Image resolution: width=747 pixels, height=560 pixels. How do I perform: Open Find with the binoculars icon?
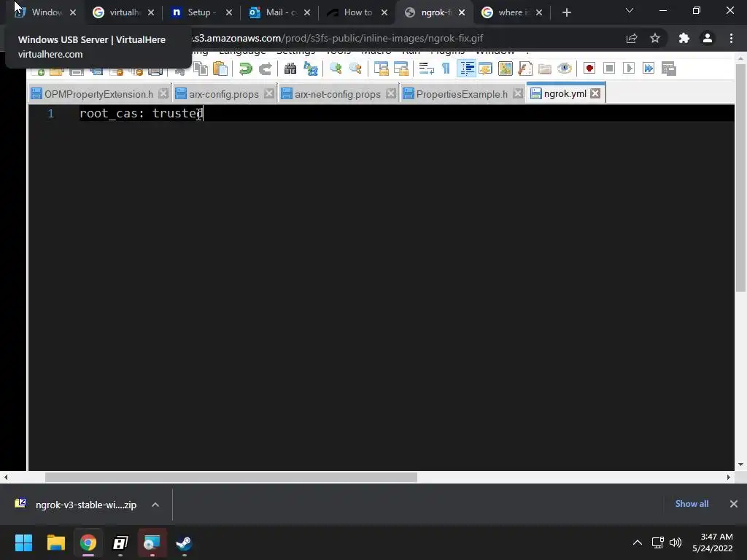point(290,69)
